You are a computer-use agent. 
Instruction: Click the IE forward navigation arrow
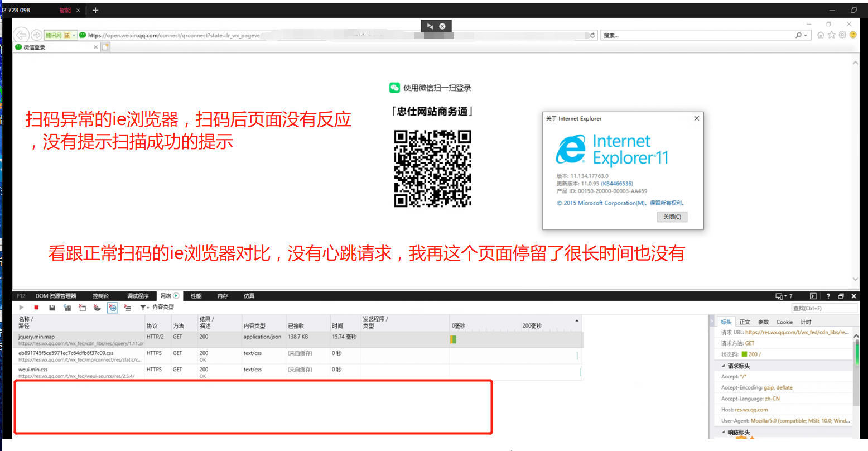36,35
